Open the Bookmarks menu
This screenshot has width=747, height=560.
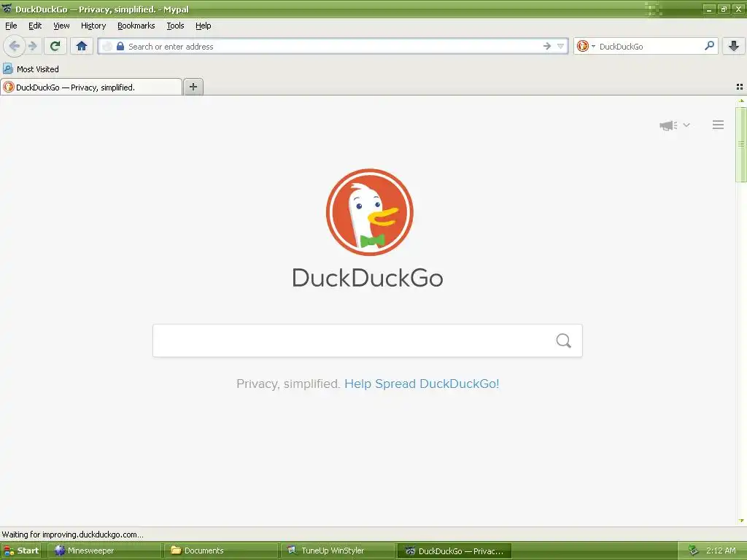click(x=136, y=26)
